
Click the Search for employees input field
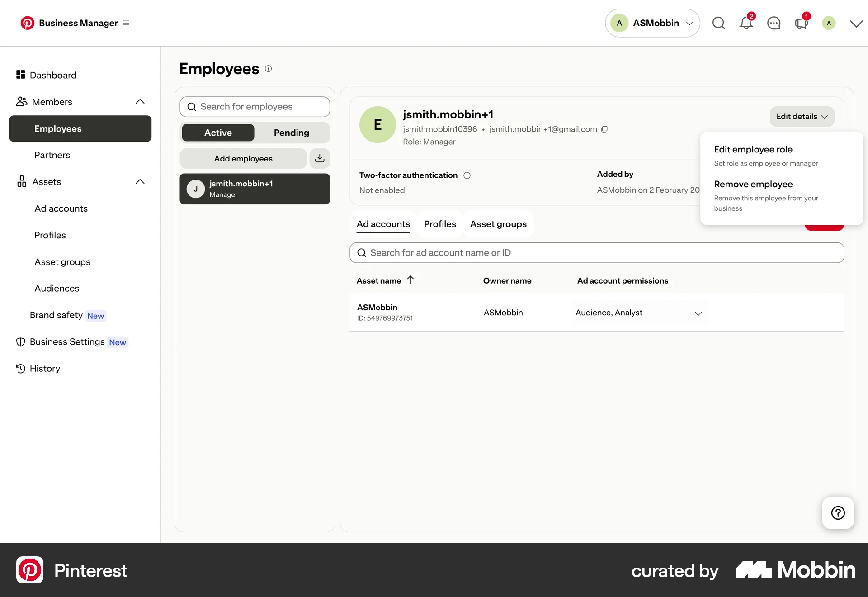255,107
